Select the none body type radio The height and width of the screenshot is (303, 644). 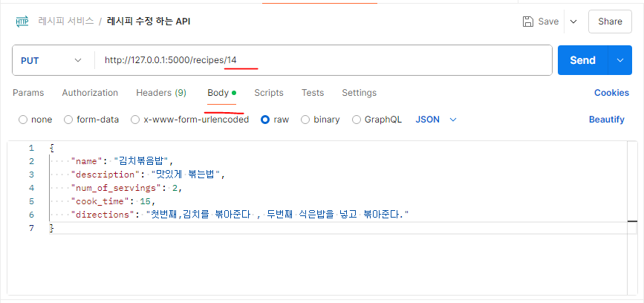point(23,120)
